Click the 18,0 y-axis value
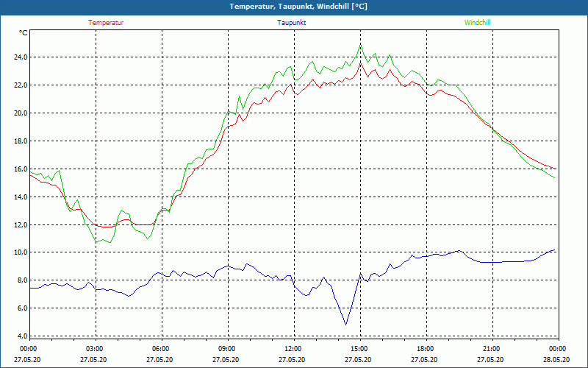Viewport: 588px width, 368px height. (x=21, y=141)
